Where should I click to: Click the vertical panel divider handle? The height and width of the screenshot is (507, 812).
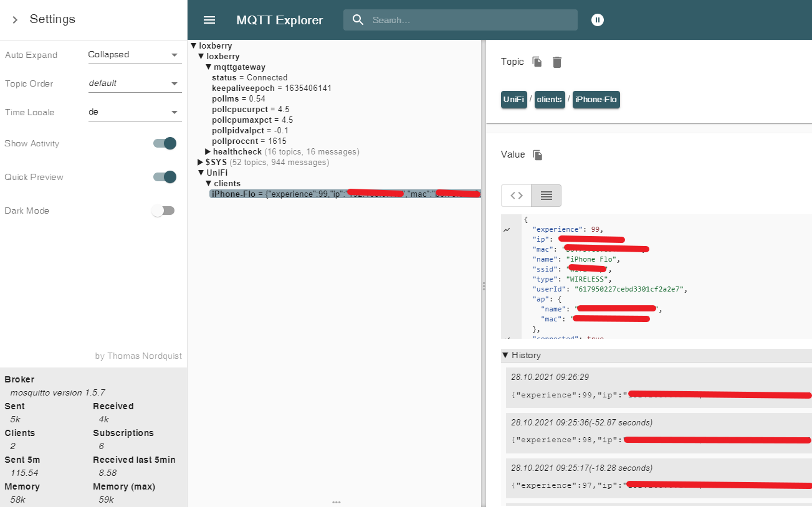point(484,286)
